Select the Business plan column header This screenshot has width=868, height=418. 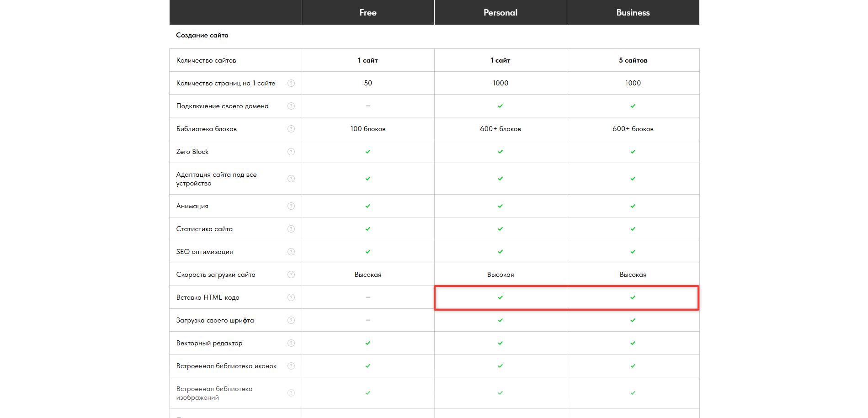click(x=633, y=13)
